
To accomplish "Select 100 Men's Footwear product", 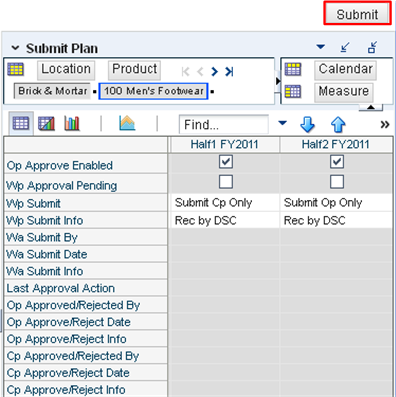I will pos(153,91).
